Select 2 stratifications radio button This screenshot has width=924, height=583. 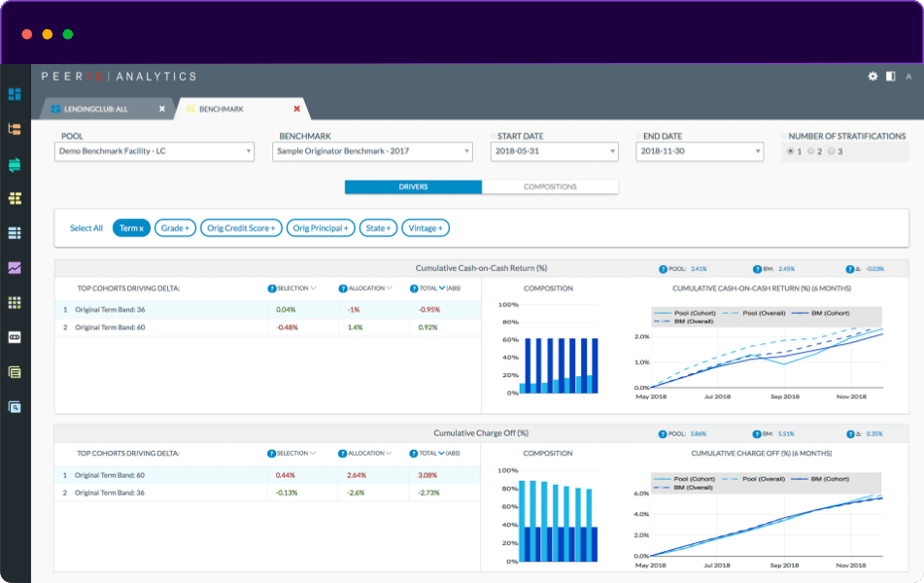point(811,152)
